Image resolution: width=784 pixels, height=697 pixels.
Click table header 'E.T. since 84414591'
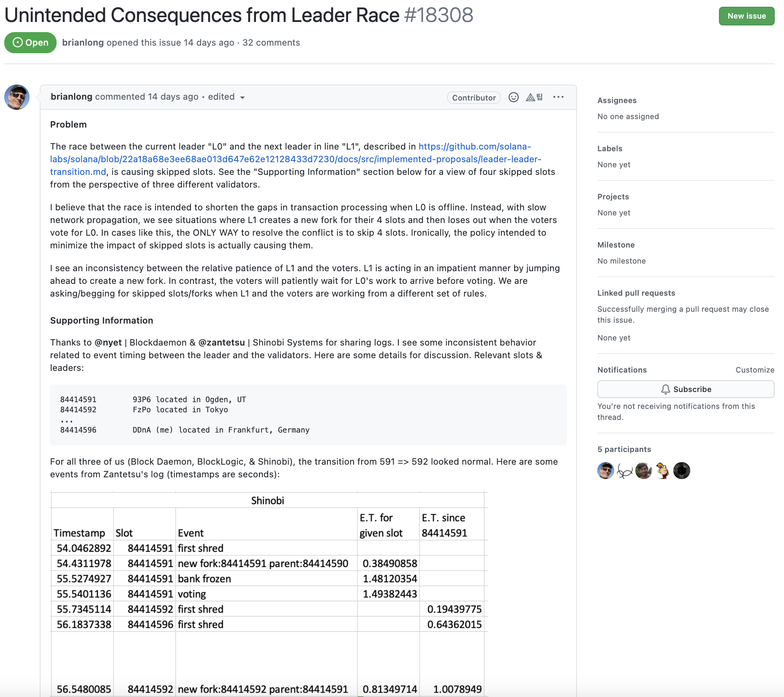pos(444,525)
